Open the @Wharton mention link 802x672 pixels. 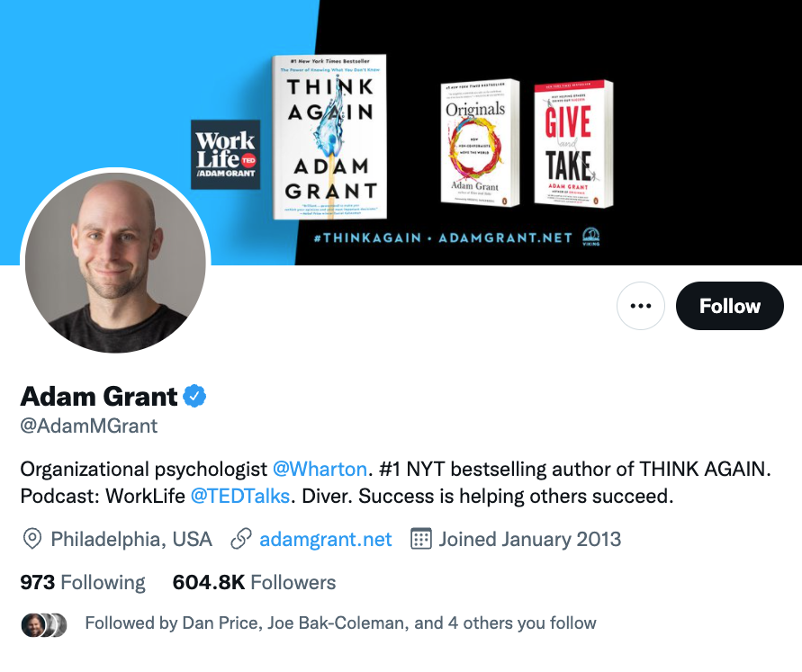(320, 469)
